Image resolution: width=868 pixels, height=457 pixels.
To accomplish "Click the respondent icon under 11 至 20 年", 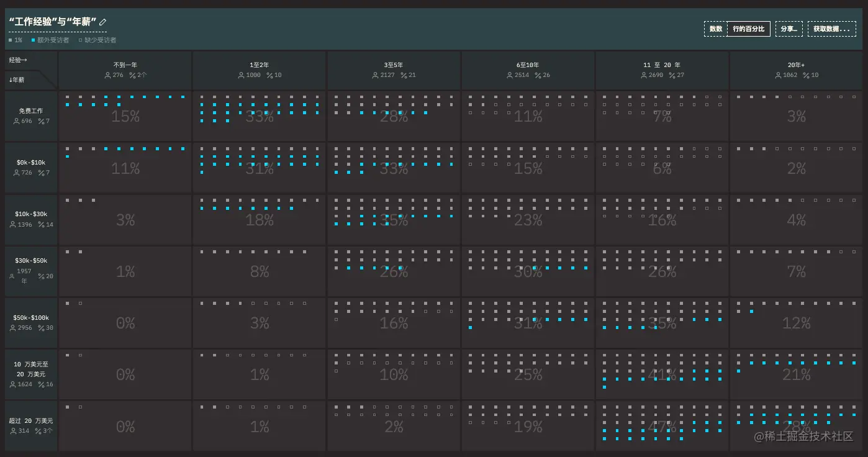I will (x=643, y=75).
